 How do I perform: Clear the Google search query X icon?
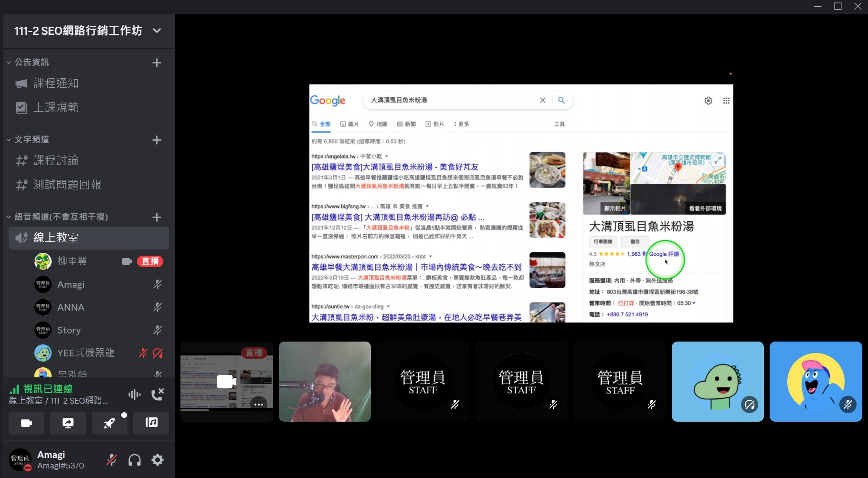pyautogui.click(x=543, y=100)
